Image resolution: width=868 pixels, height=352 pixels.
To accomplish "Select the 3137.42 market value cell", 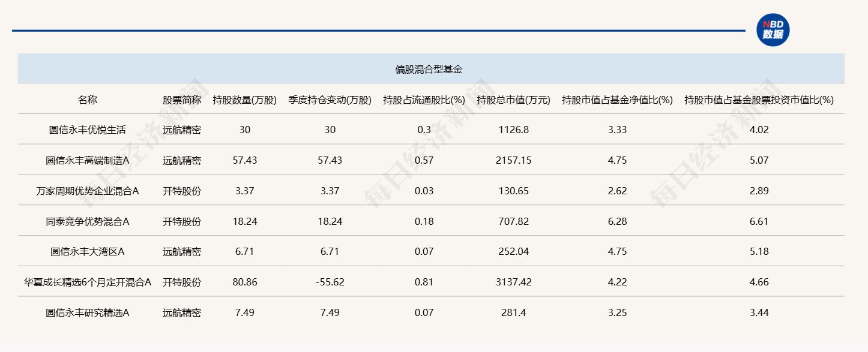I will (513, 282).
